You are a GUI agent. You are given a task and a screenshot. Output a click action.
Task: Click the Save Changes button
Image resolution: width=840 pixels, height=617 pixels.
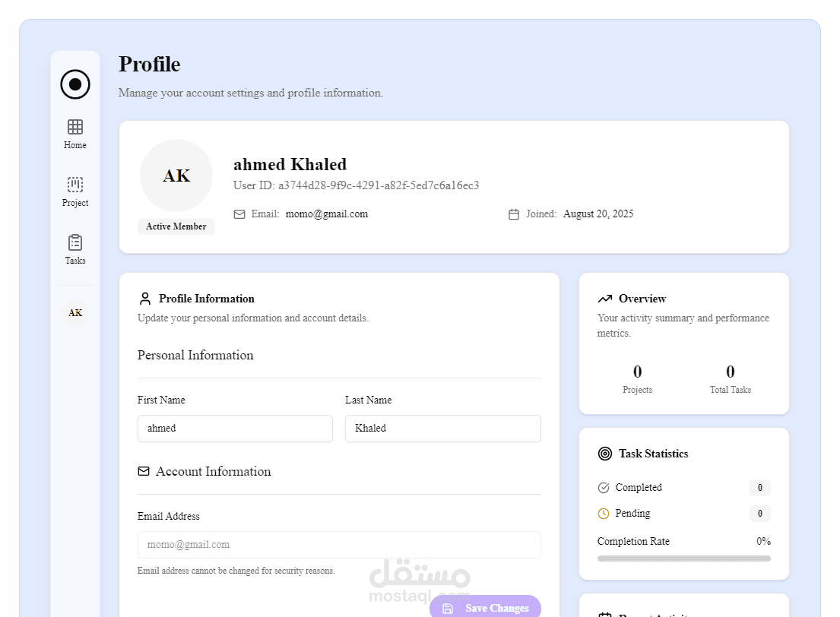coord(485,608)
